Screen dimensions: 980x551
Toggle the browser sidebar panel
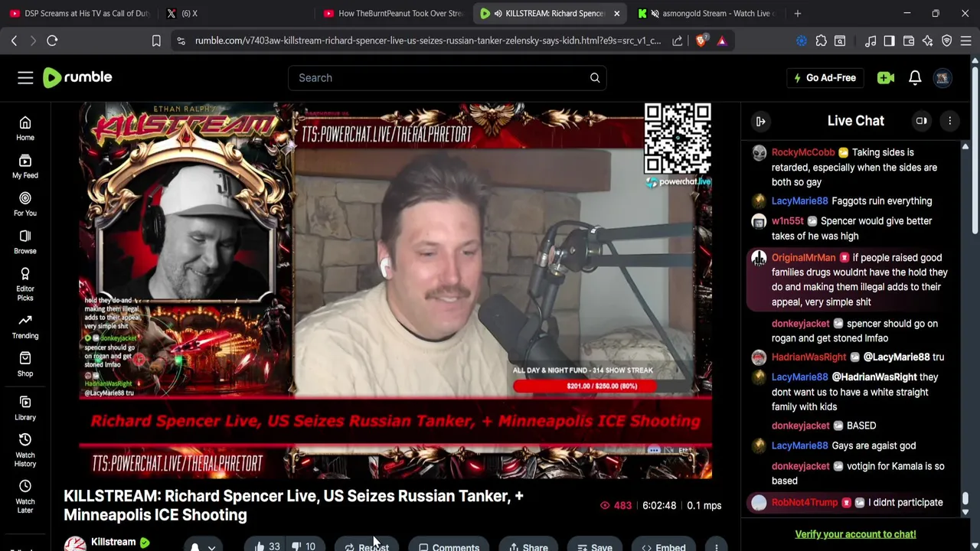pos(889,41)
